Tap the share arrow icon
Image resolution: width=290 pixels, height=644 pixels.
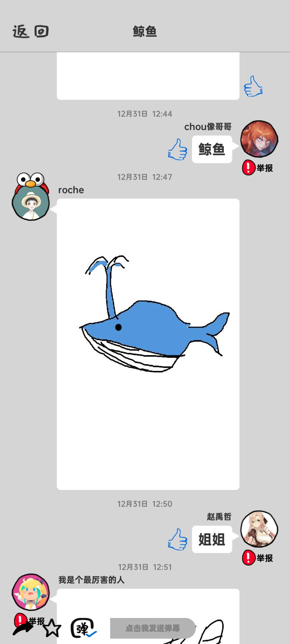point(23,629)
